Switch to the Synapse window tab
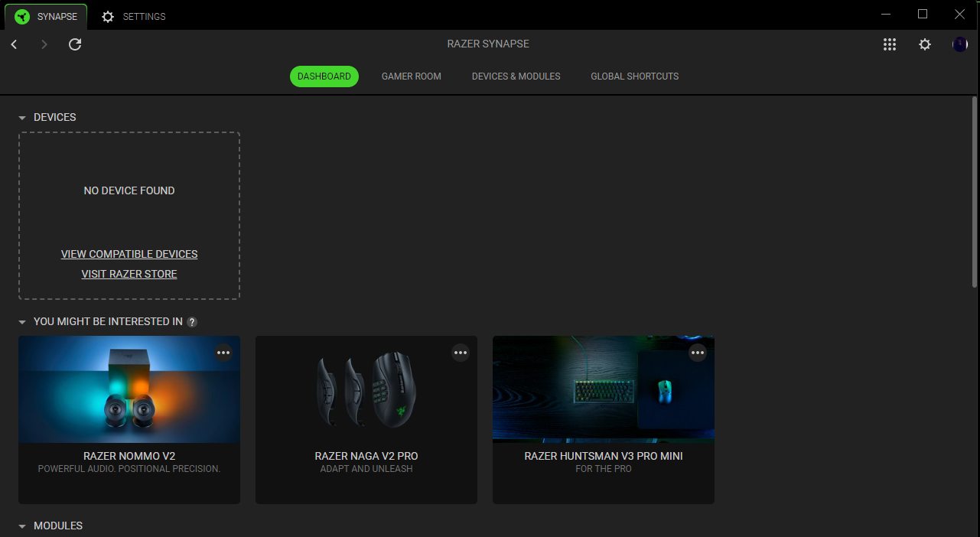The width and height of the screenshot is (980, 537). 46,16
